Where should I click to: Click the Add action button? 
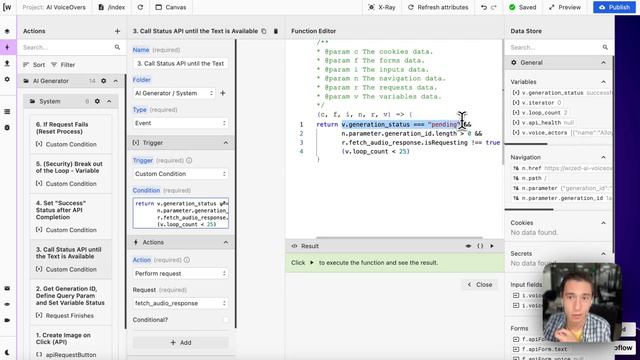coord(180,342)
